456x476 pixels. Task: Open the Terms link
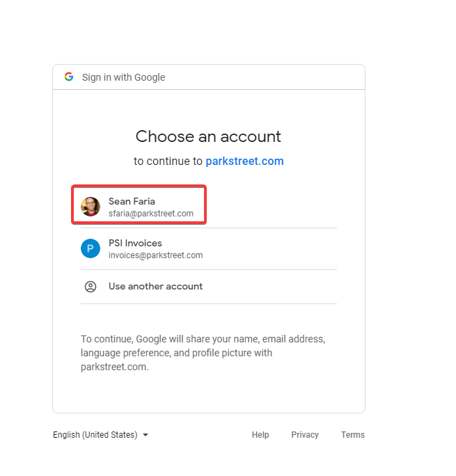point(353,435)
